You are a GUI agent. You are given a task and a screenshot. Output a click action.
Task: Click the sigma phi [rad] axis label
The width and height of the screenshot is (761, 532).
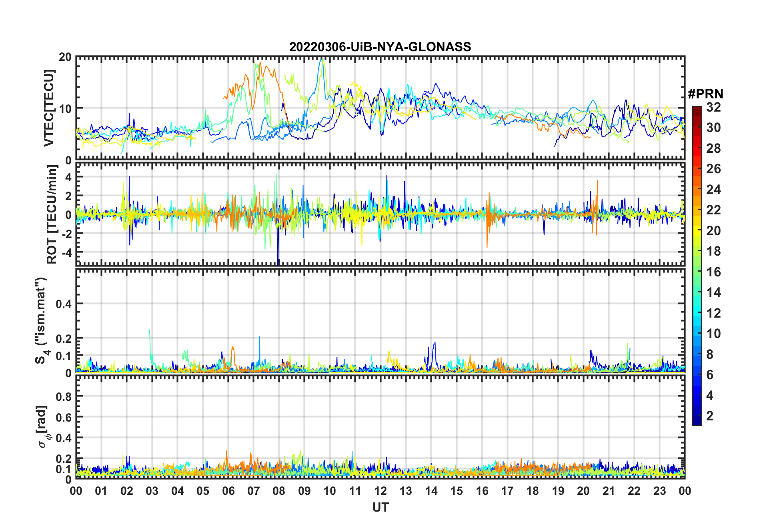click(43, 427)
